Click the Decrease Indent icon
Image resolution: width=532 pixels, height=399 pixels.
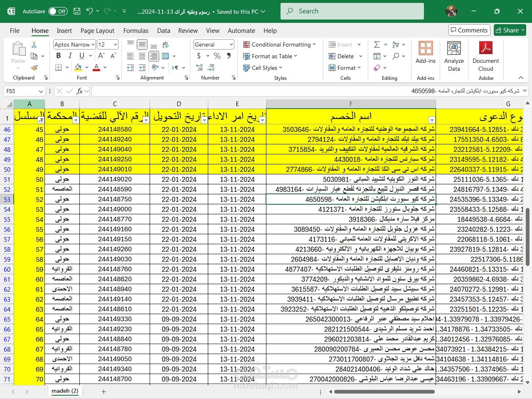pos(131,67)
